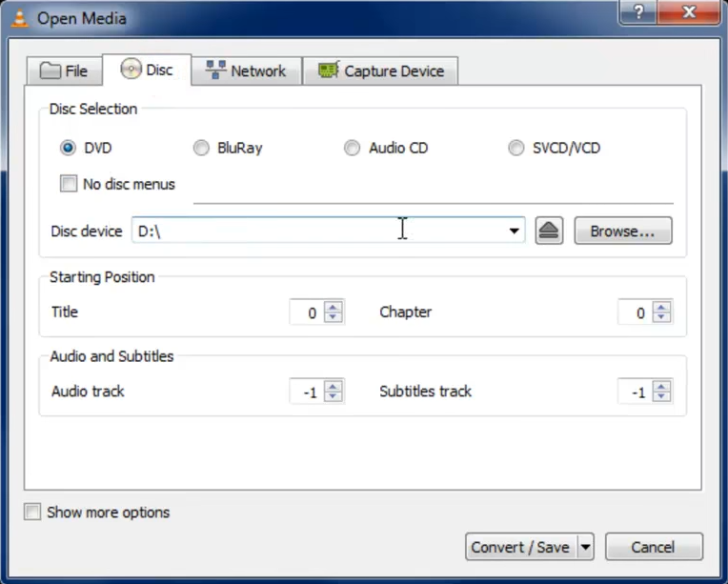Increase Subtitles track with up arrow
This screenshot has height=584, width=728.
[661, 386]
